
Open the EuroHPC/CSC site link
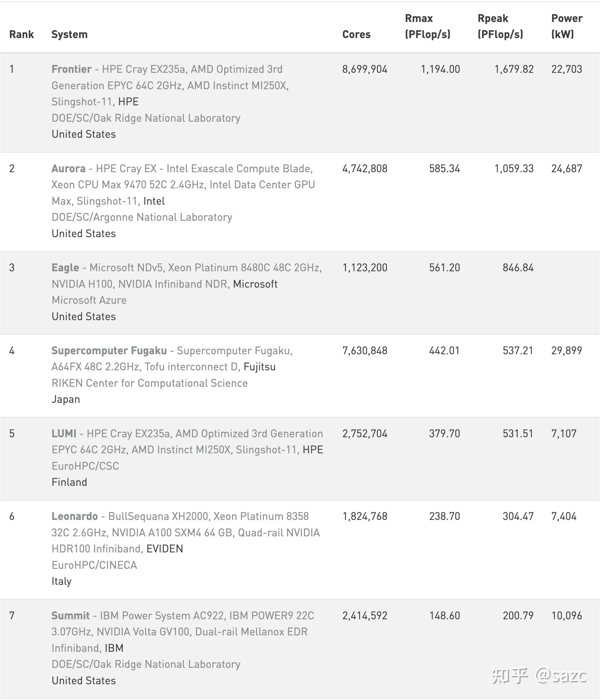(85, 466)
